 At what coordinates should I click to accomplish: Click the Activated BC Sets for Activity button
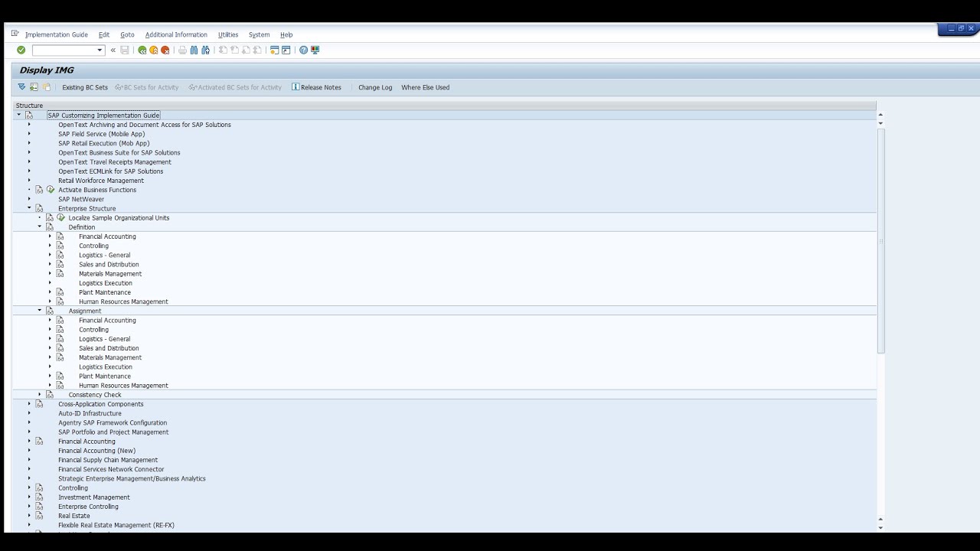tap(236, 87)
